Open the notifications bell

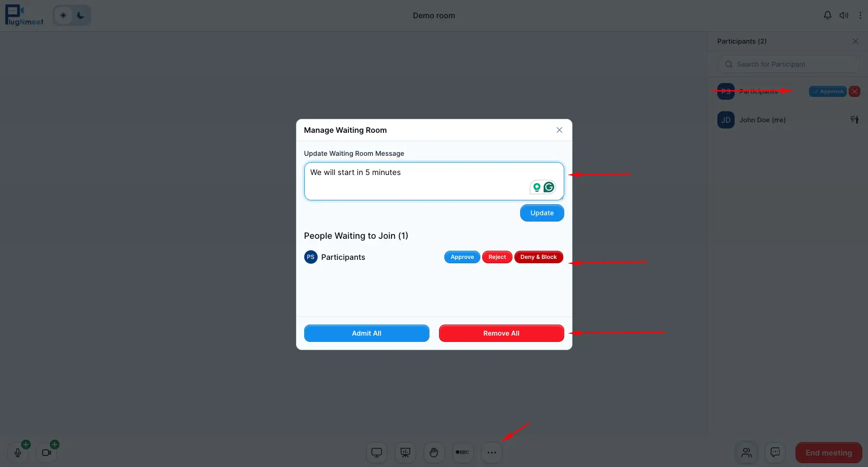(x=827, y=15)
